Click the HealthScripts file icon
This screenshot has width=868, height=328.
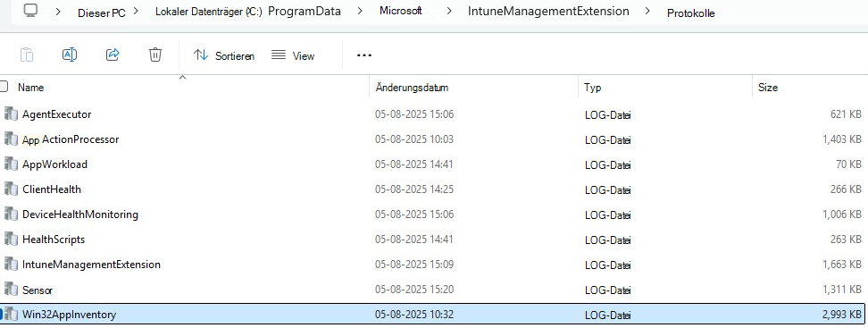11,240
